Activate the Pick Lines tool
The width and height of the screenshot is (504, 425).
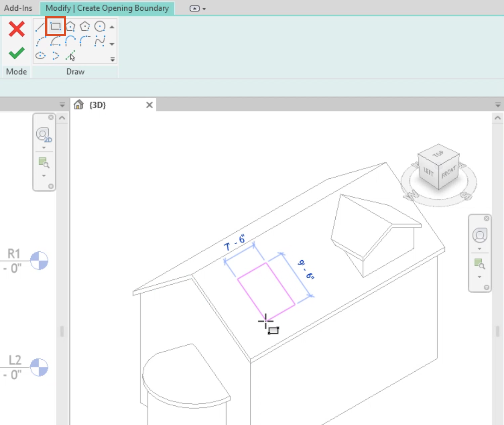point(70,56)
